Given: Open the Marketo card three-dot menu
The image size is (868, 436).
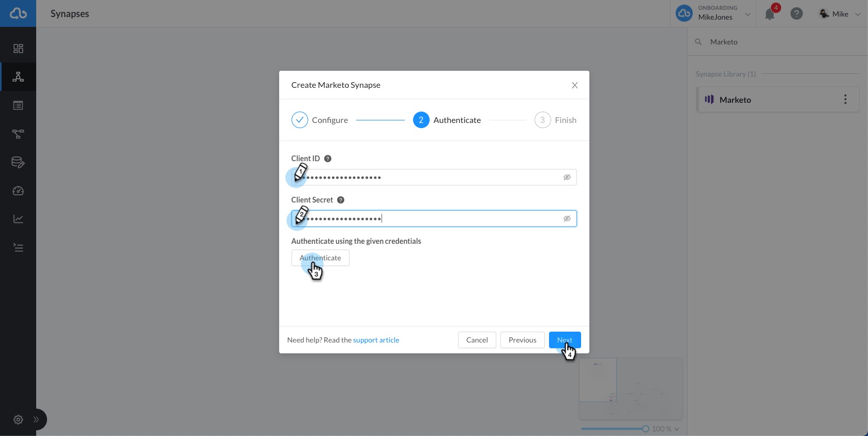Looking at the screenshot, I should click(x=846, y=99).
